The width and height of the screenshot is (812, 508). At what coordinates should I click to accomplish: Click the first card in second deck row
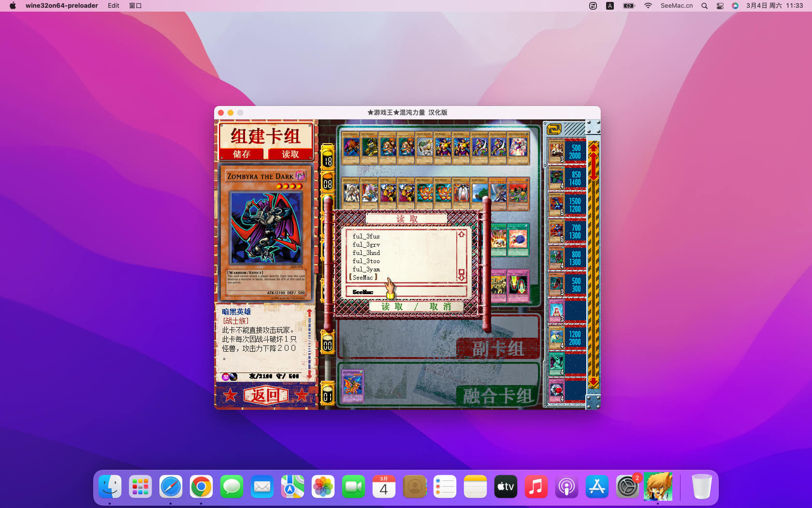351,194
